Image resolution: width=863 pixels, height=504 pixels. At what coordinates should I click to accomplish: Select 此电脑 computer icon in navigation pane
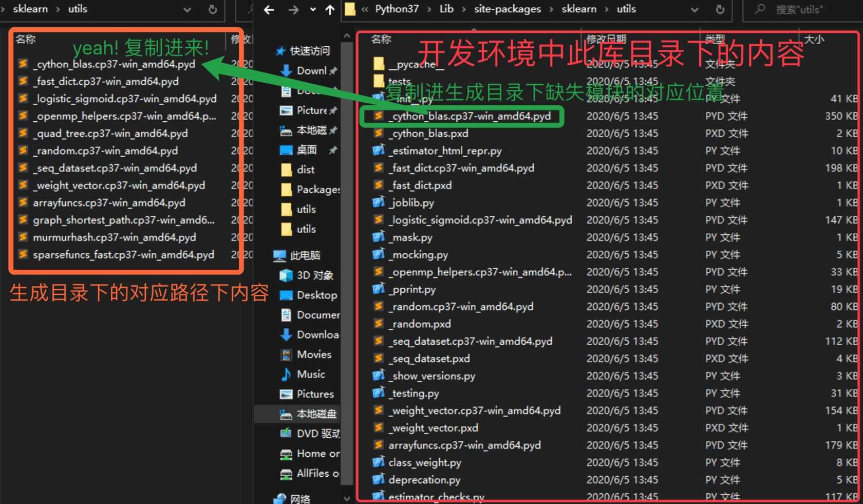point(280,255)
